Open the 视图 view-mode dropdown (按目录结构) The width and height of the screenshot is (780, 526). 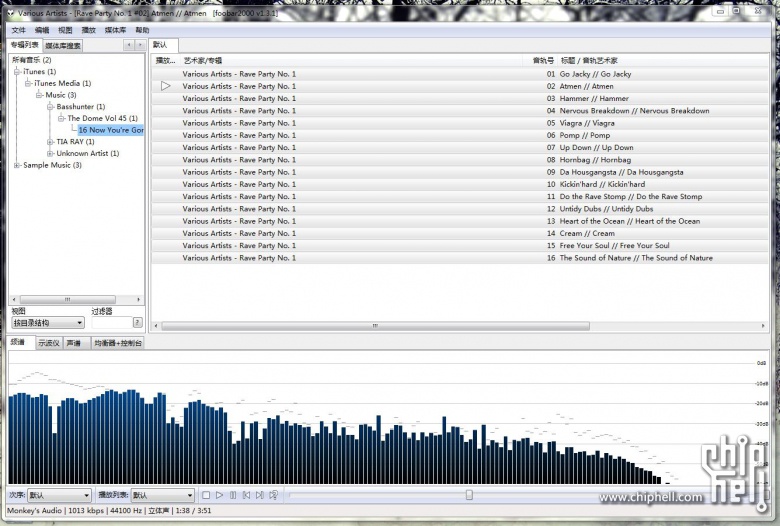point(48,323)
